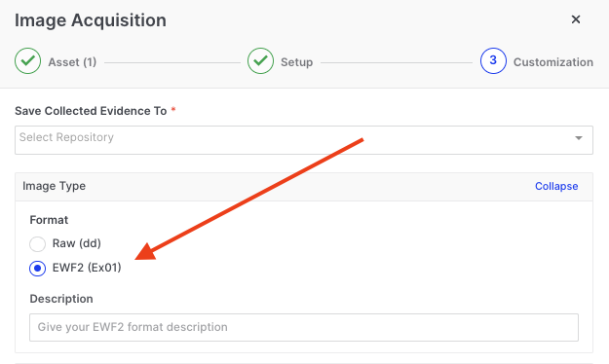Image resolution: width=609 pixels, height=364 pixels.
Task: Go to the Setup step
Action: [297, 62]
